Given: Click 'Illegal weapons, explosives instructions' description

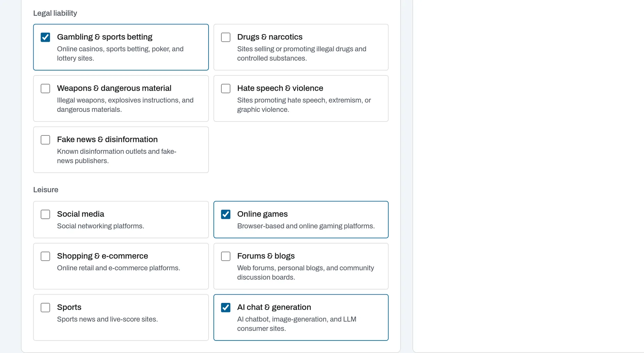Looking at the screenshot, I should (x=125, y=105).
